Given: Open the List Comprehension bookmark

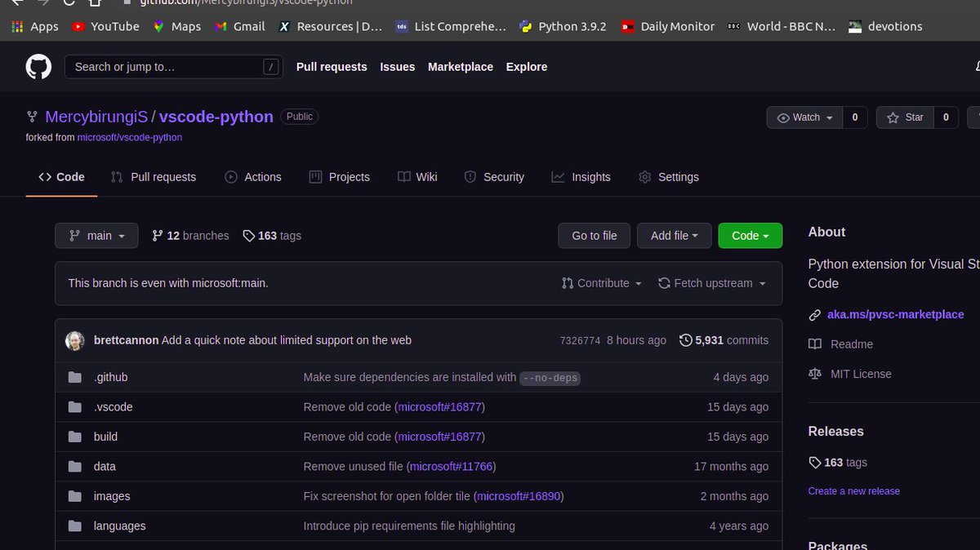Looking at the screenshot, I should pyautogui.click(x=450, y=26).
